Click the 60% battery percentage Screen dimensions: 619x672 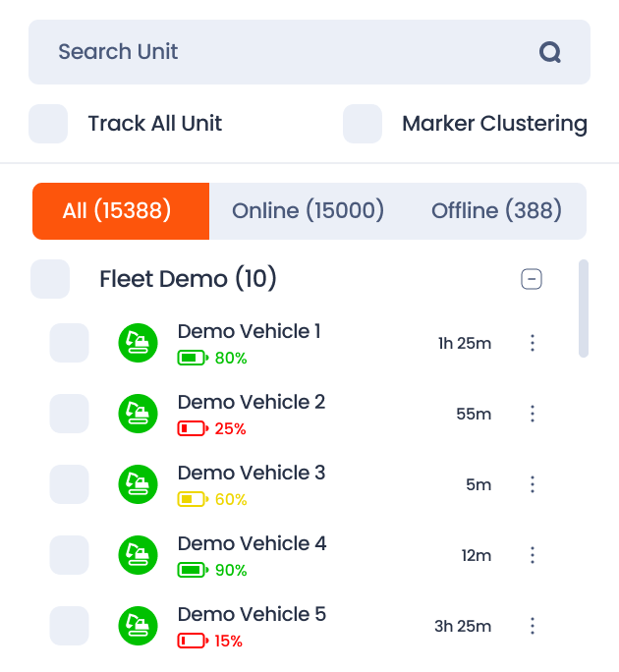tap(231, 499)
